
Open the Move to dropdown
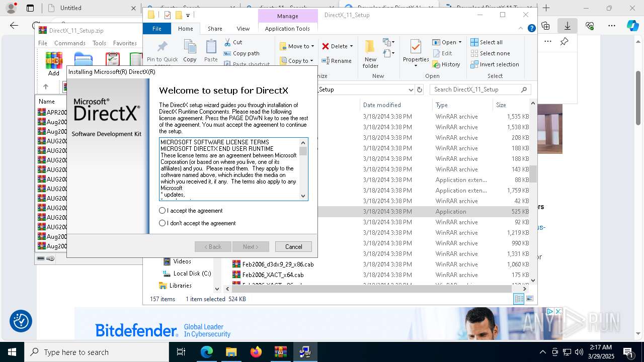pyautogui.click(x=297, y=46)
